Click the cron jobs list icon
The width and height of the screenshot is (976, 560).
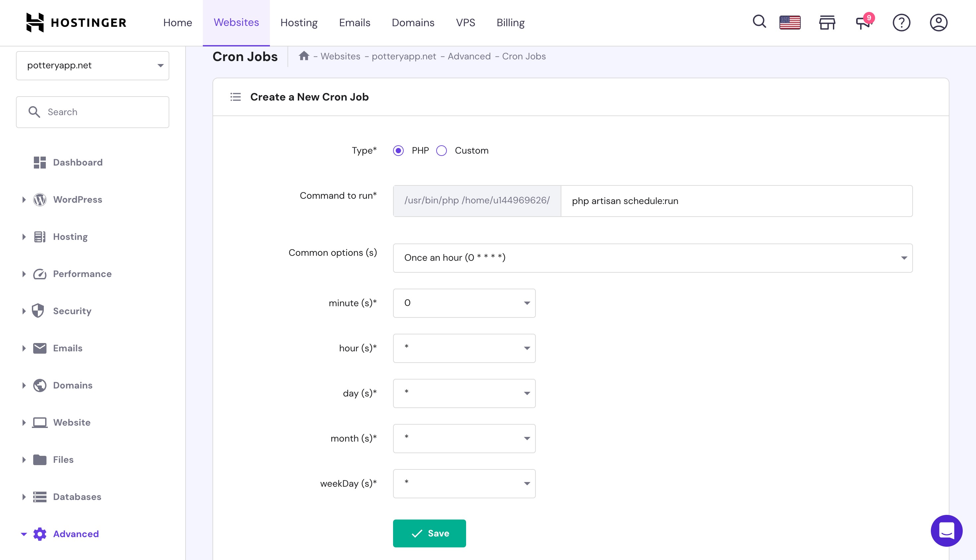pos(236,97)
